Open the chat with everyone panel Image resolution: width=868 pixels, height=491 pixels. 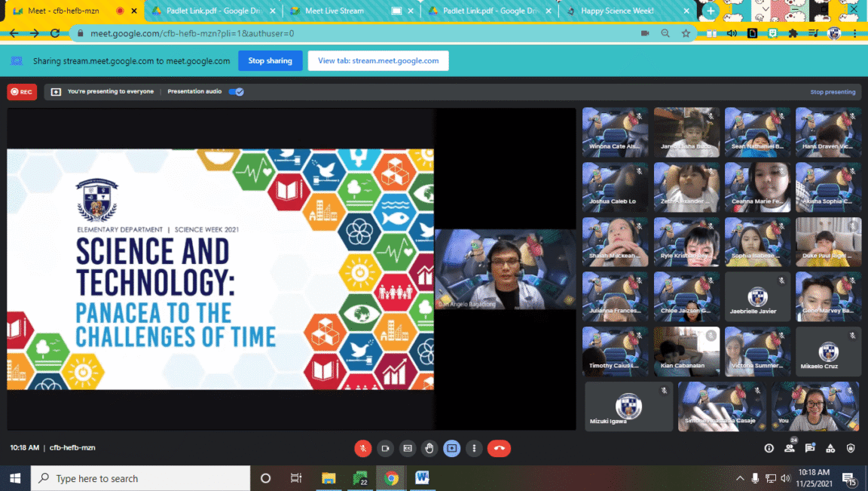809,448
